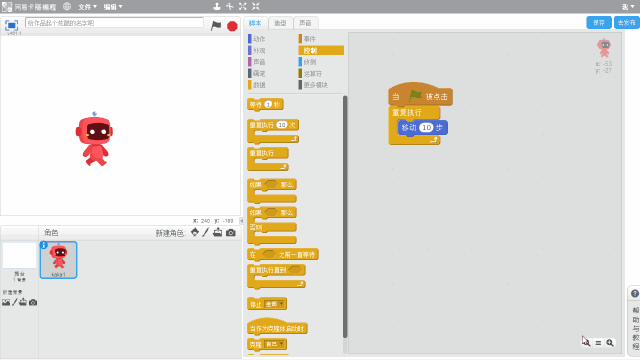Upload sprite from file icon

tap(218, 232)
